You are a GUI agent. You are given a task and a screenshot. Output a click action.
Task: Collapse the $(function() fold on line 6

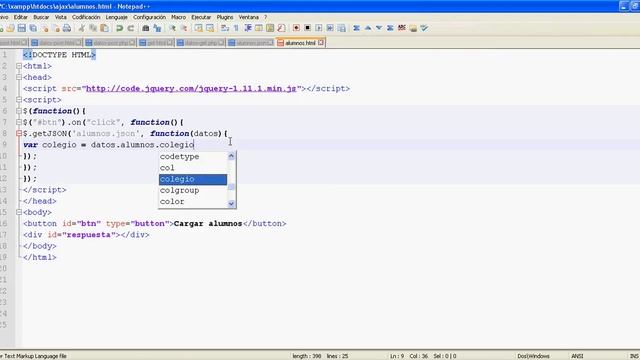tap(19, 111)
